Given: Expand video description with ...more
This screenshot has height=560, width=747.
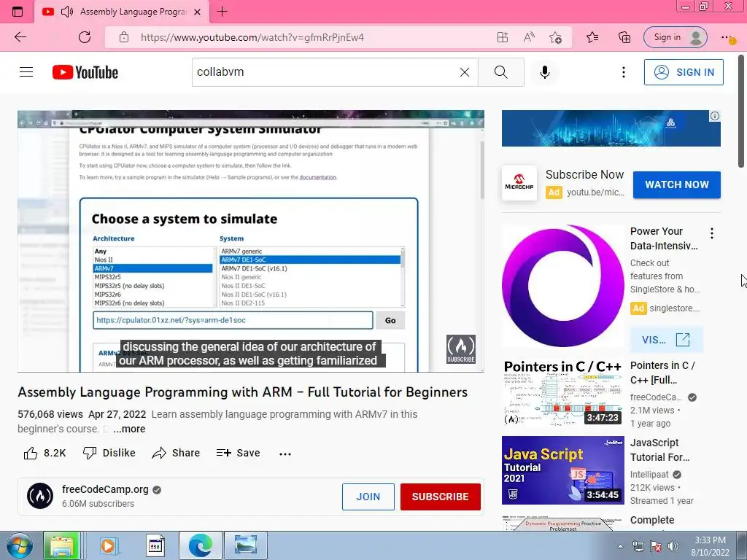Looking at the screenshot, I should [129, 429].
